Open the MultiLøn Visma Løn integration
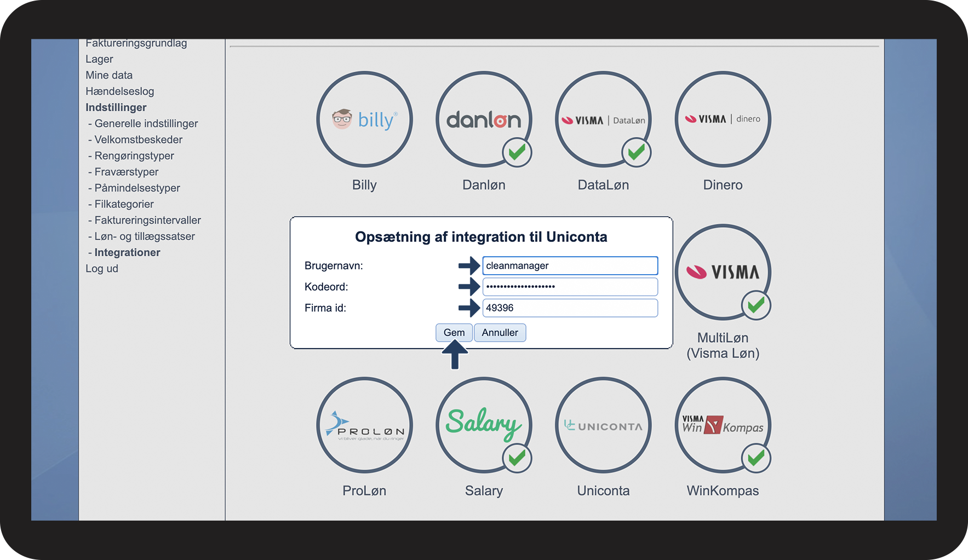 723,272
